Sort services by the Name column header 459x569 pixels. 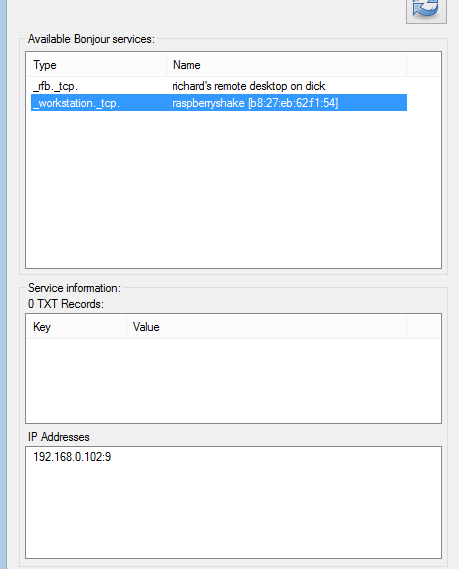(286, 65)
